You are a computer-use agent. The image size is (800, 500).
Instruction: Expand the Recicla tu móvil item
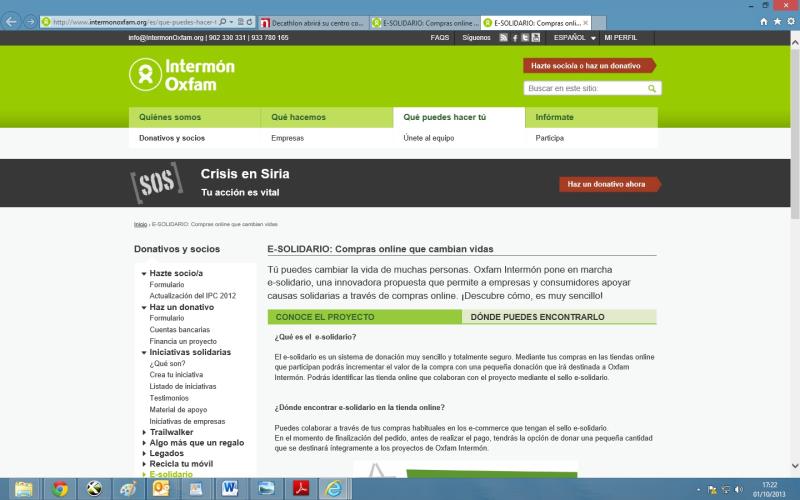point(144,464)
